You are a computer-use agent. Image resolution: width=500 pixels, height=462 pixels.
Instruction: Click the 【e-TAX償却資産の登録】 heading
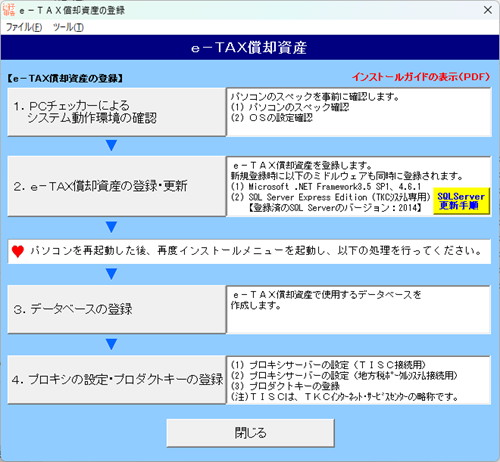point(65,79)
